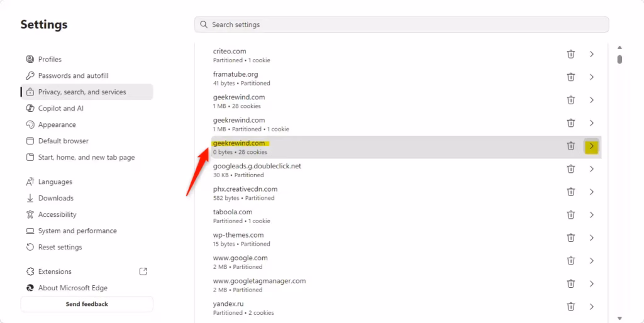
Task: Delete www.google.com site data trash icon
Action: coord(570,261)
